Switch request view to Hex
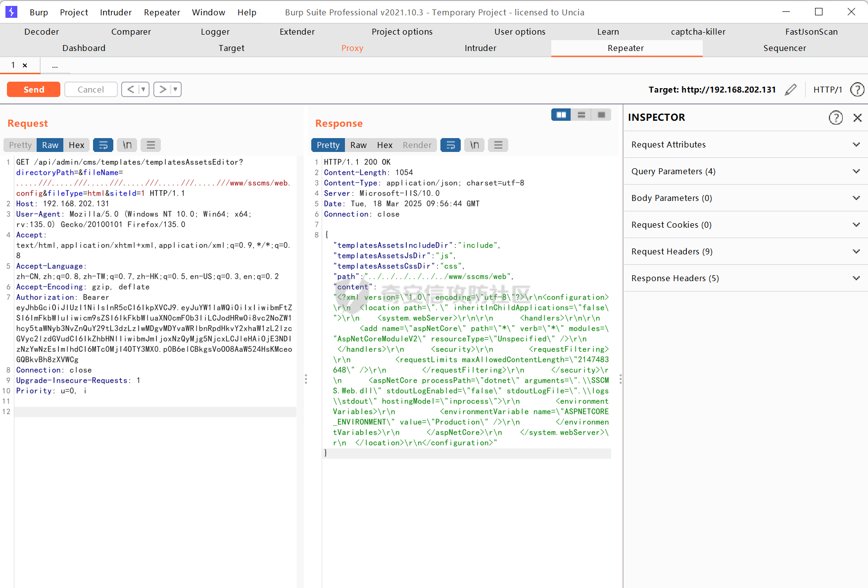 76,145
